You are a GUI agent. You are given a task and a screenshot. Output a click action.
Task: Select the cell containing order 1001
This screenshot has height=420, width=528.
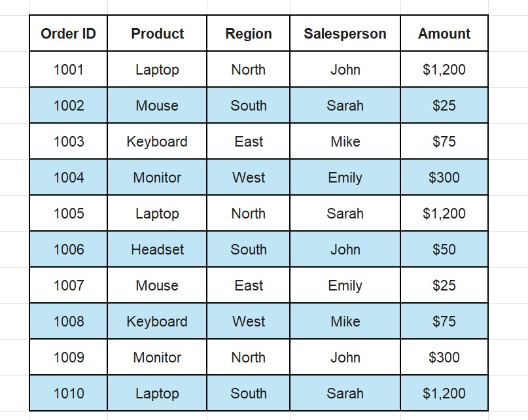tap(68, 70)
